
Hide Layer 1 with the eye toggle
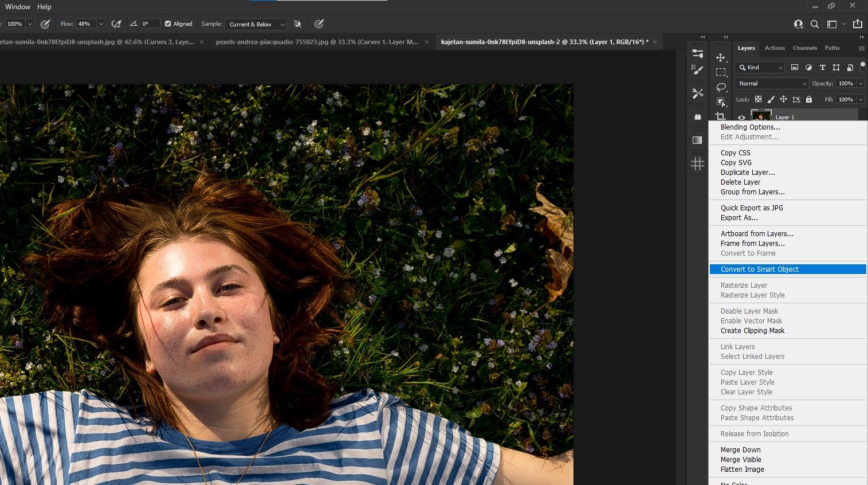pos(741,117)
